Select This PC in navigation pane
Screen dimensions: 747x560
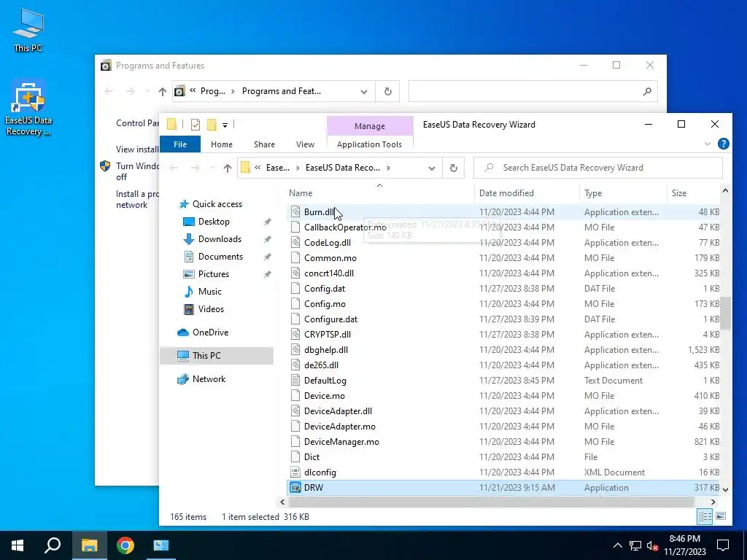pyautogui.click(x=206, y=356)
